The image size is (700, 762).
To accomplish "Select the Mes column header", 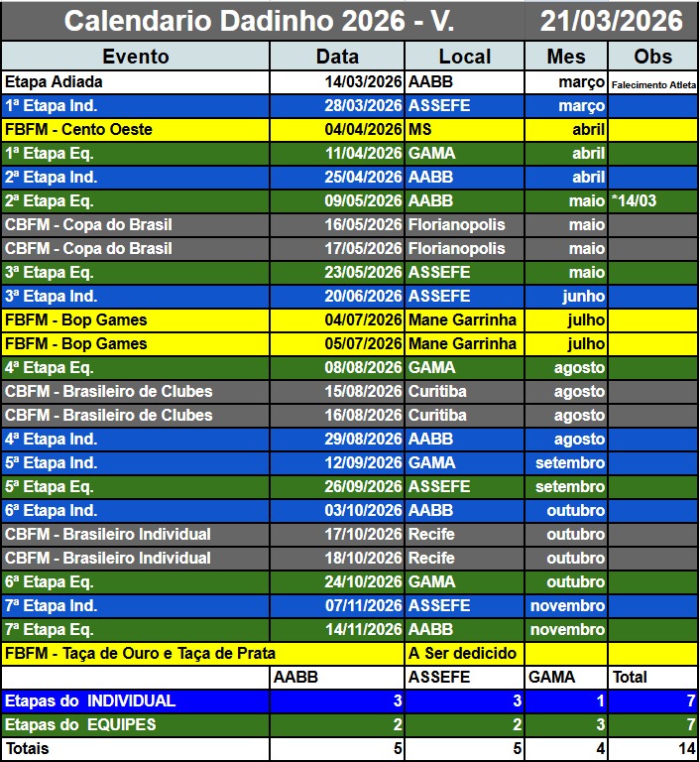I will click(566, 57).
